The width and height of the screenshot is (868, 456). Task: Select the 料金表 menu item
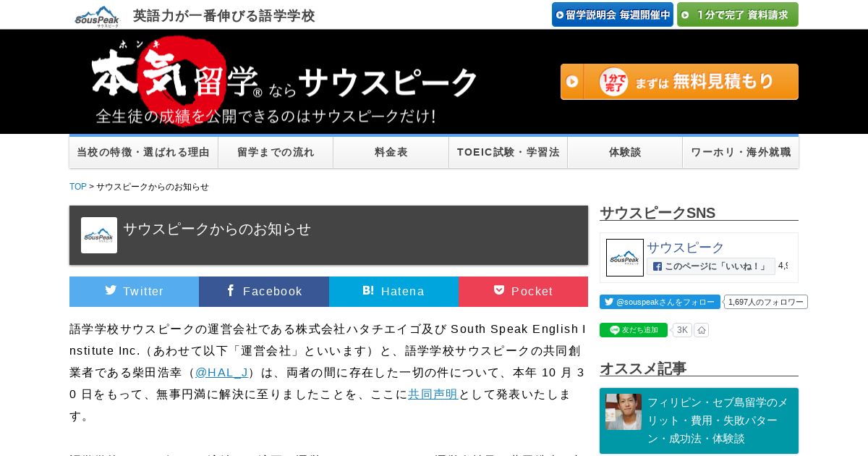(391, 152)
